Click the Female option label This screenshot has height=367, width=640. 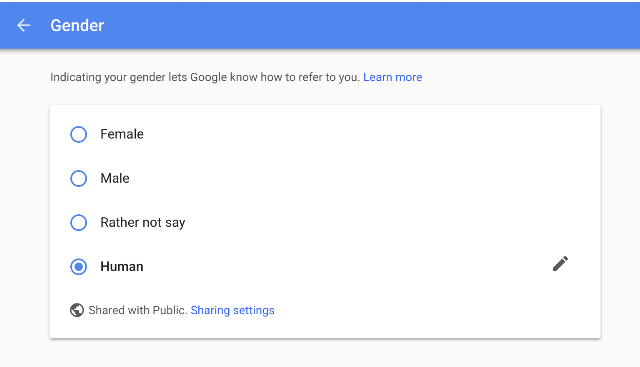(122, 134)
